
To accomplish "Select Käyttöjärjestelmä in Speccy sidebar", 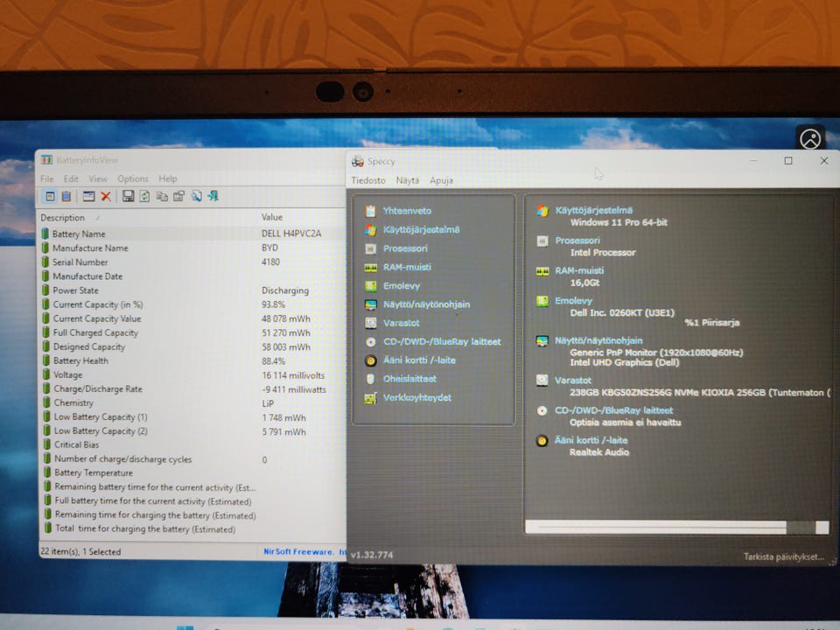I will 421,230.
